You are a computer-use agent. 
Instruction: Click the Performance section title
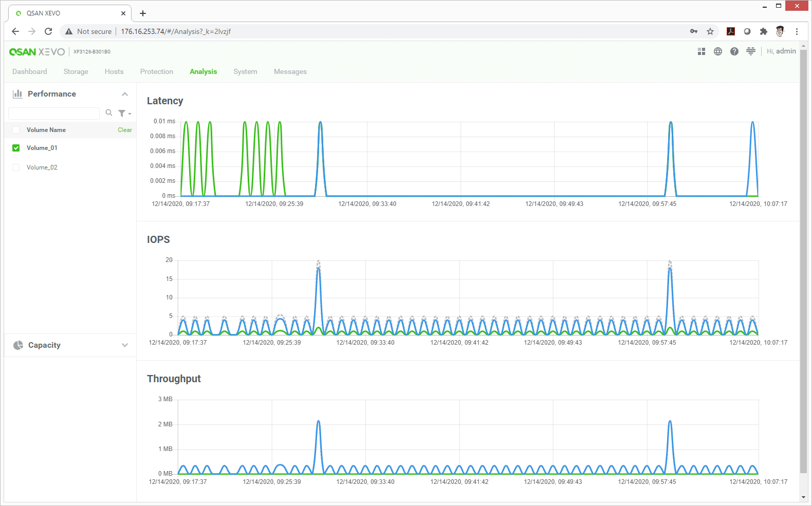pos(52,94)
